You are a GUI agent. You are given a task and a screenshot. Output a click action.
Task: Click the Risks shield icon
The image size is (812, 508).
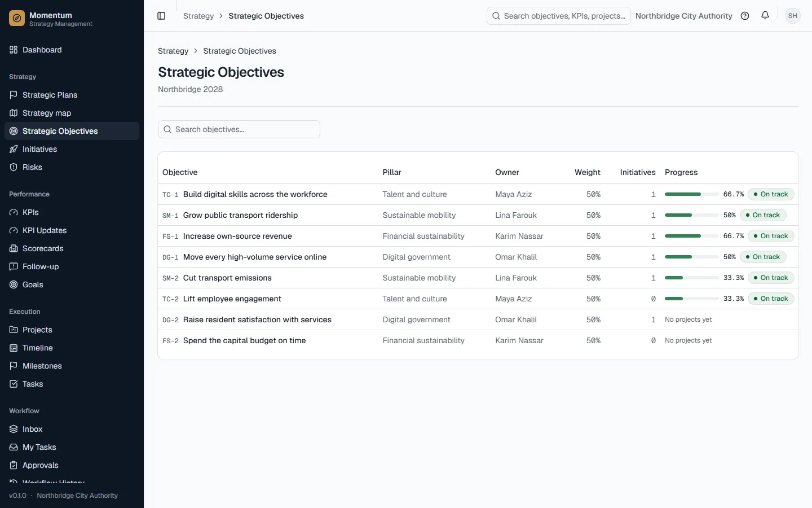[14, 167]
